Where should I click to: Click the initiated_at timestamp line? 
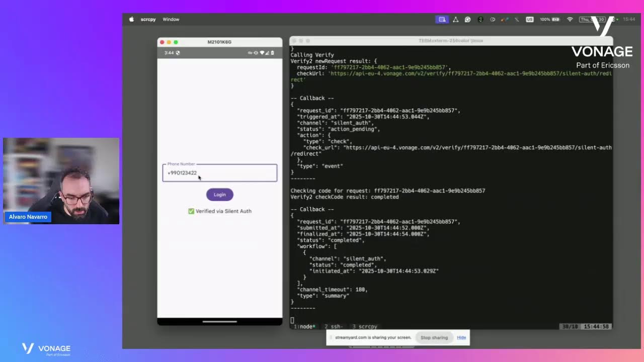[x=374, y=271]
